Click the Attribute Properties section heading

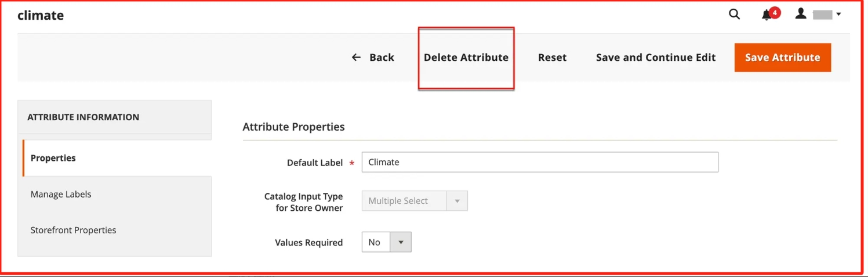point(293,127)
